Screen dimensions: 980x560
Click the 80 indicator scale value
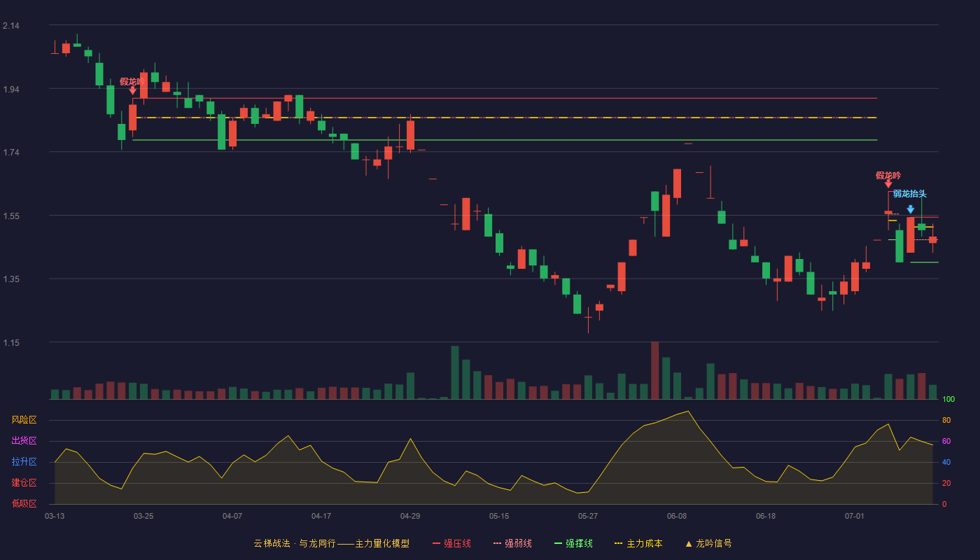[946, 420]
